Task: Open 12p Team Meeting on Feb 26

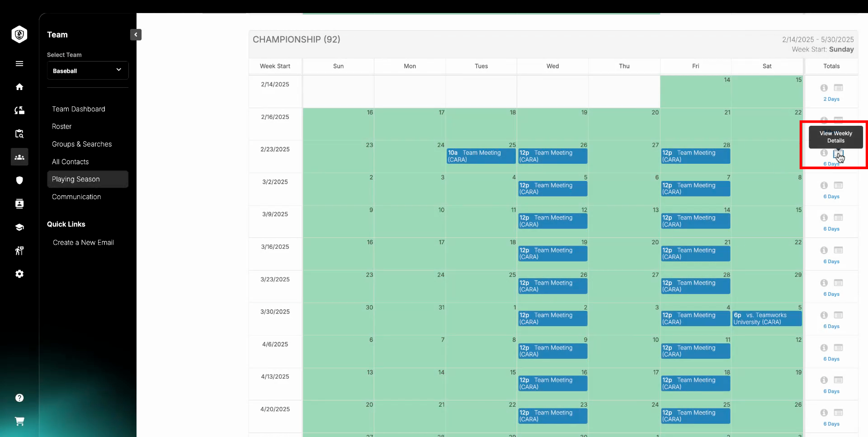Action: (552, 156)
